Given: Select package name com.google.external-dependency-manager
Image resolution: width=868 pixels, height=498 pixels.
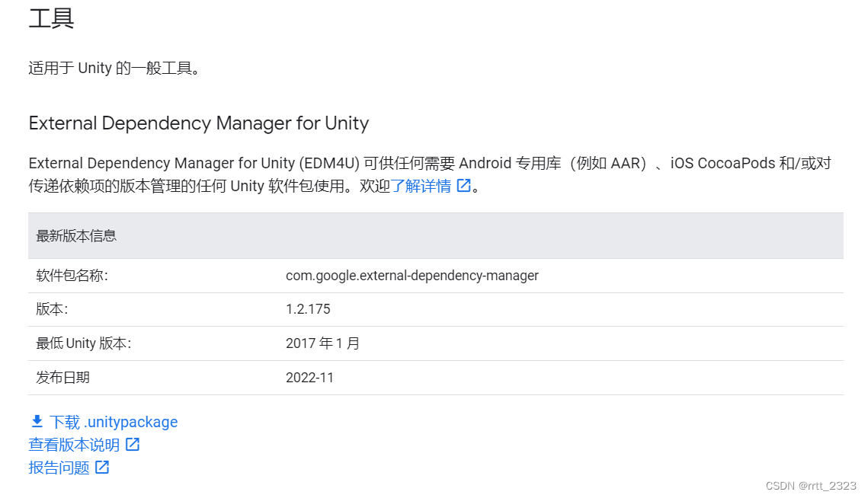Looking at the screenshot, I should click(x=412, y=276).
